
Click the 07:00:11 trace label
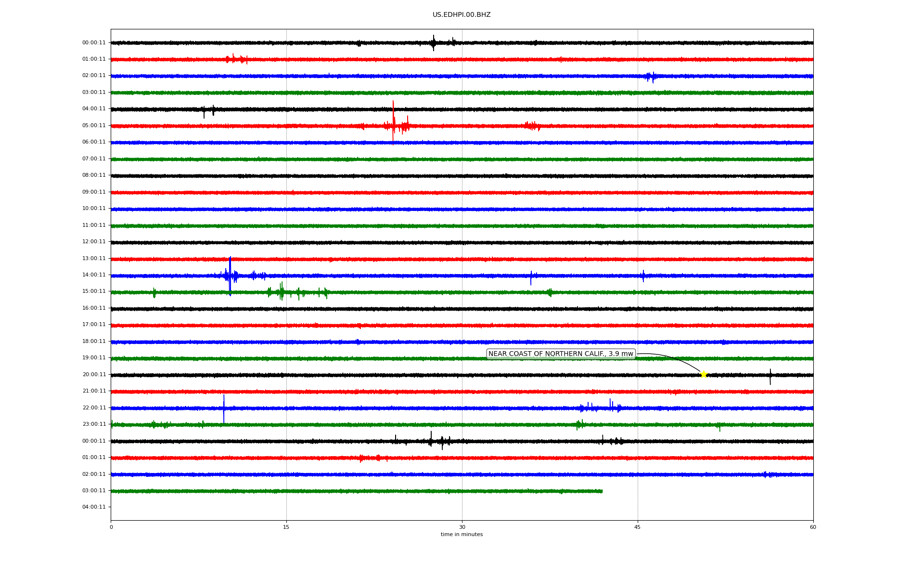pyautogui.click(x=94, y=159)
